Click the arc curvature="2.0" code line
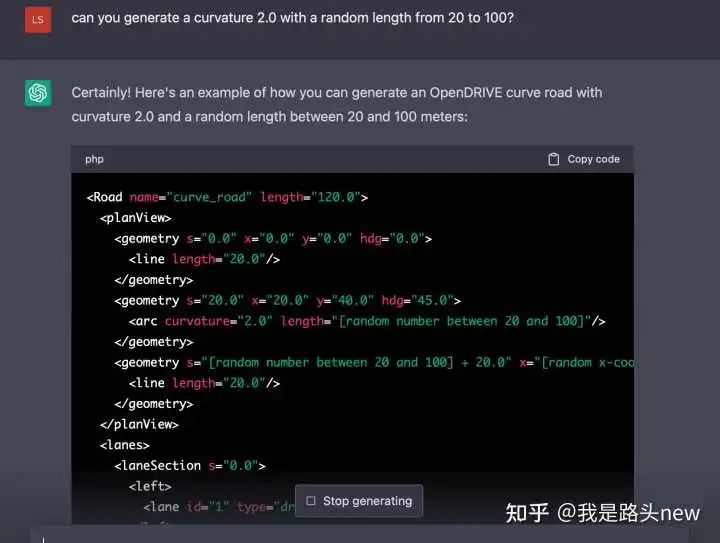 [367, 321]
